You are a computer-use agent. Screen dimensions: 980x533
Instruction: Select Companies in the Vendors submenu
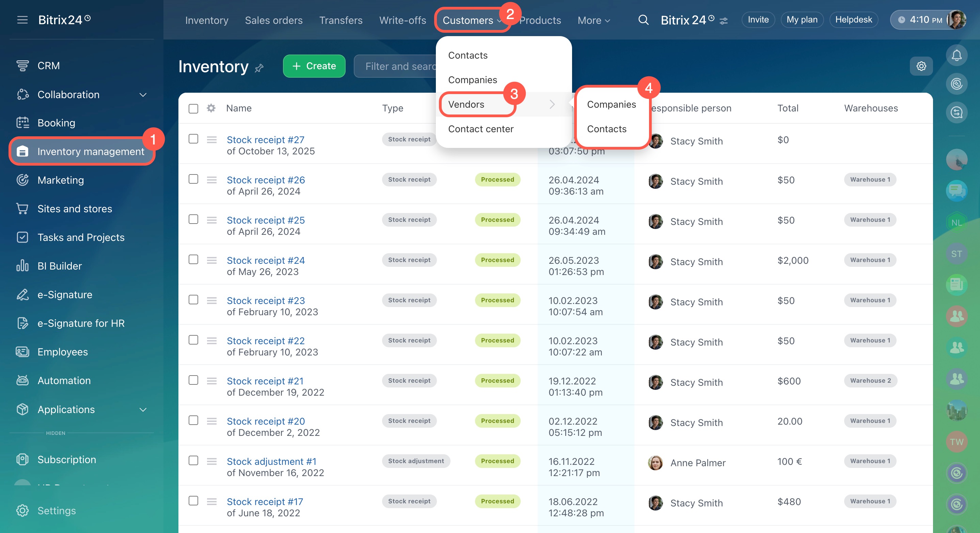(611, 104)
